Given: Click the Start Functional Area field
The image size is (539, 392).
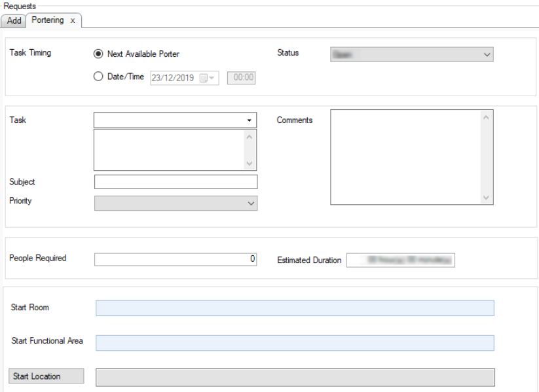Looking at the screenshot, I should click(x=295, y=343).
